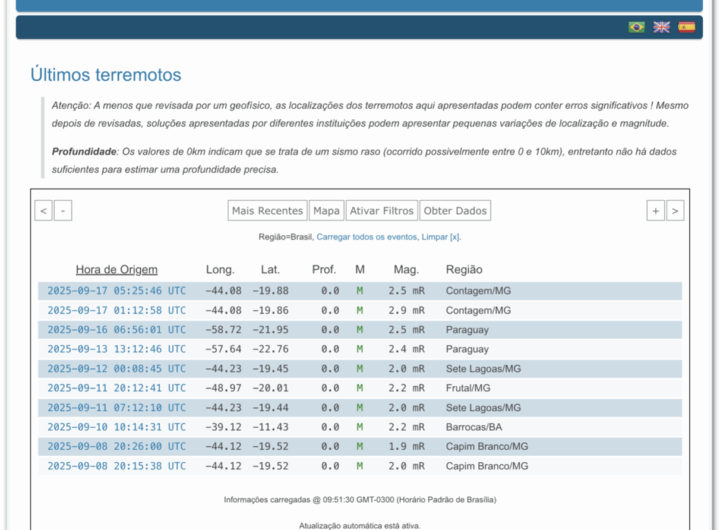Click 'Carregar todos os eventos' link
Image resolution: width=720 pixels, height=530 pixels.
(x=366, y=237)
